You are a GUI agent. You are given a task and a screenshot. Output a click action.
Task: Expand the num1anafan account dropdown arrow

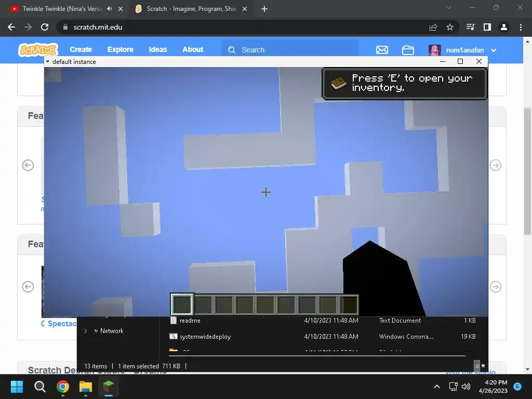(x=494, y=50)
